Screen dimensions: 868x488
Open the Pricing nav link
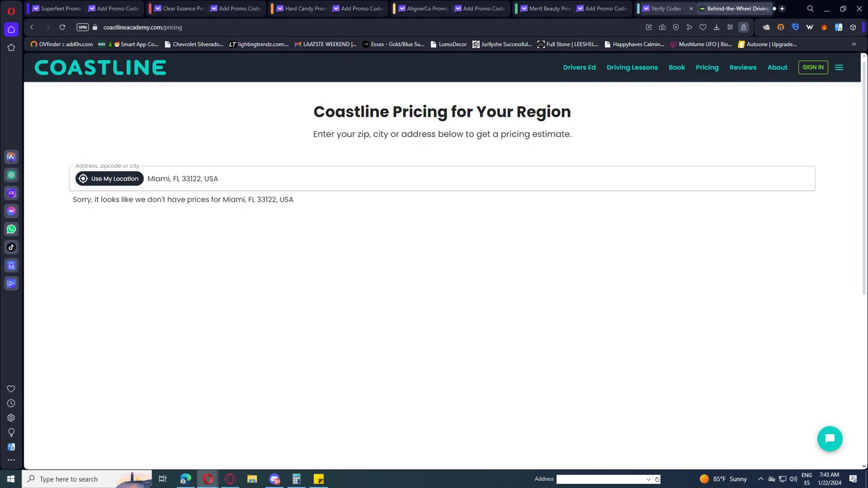[x=707, y=68]
